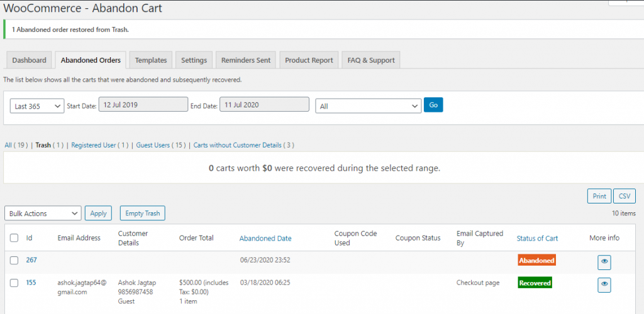View more info for order 155
644x314 pixels.
(x=604, y=285)
